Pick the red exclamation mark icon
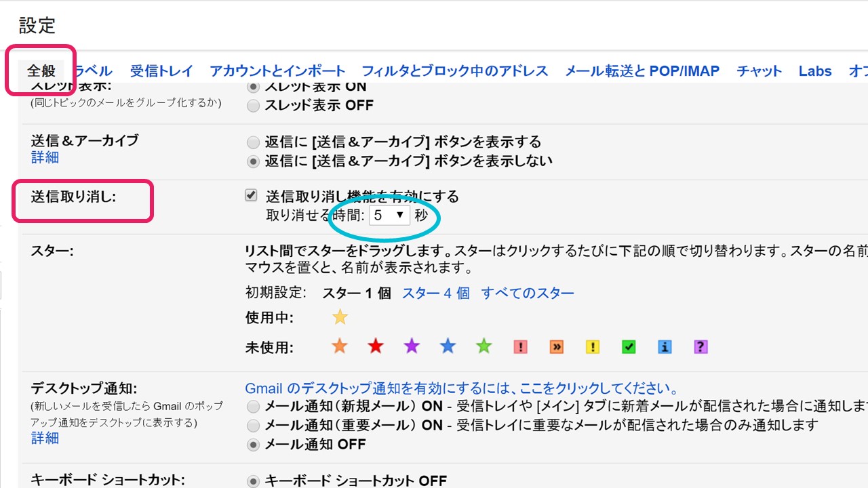Screen dimensions: 868x488 520,347
